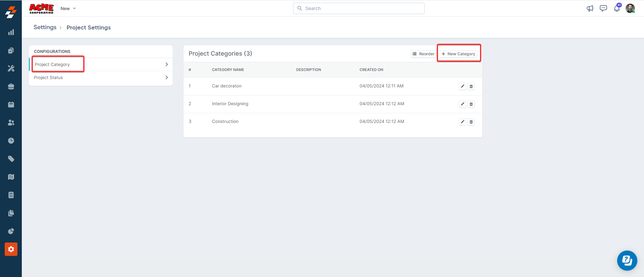Open the settings gear in the sidebar
The image size is (644, 277).
11,249
